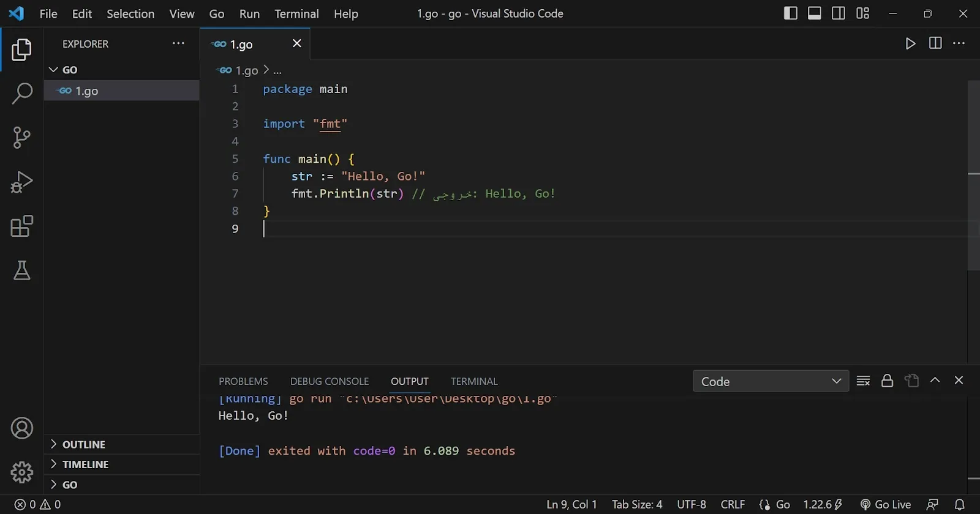Toggle Panel visibility layout button

(815, 13)
